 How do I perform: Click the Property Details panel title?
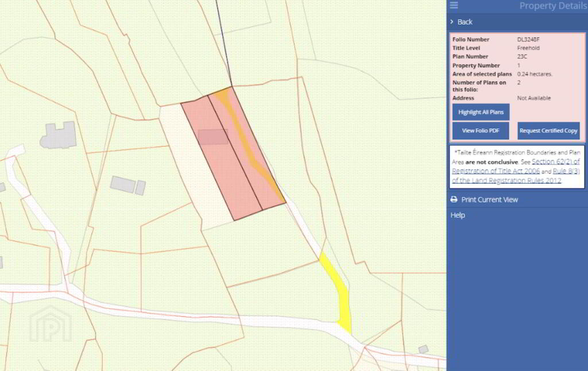[x=553, y=6]
